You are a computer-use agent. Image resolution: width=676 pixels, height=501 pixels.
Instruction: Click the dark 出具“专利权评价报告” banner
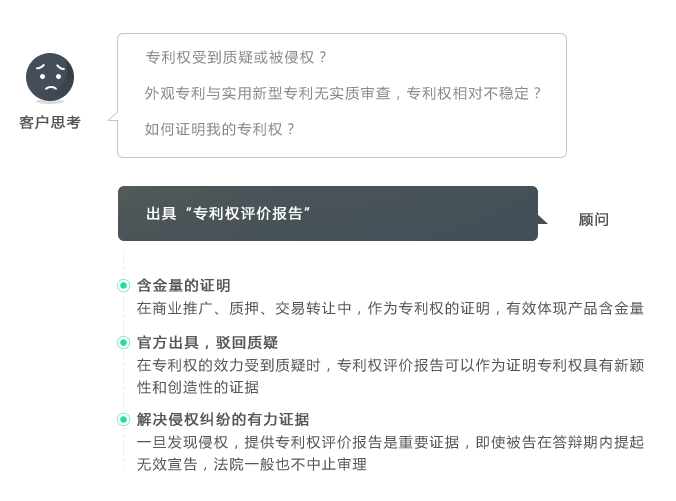328,213
